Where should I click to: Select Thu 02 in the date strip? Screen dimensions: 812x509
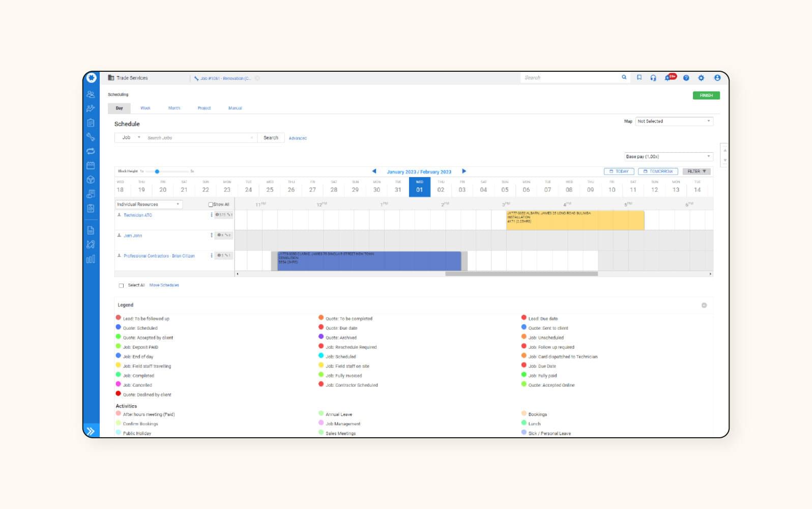click(441, 187)
